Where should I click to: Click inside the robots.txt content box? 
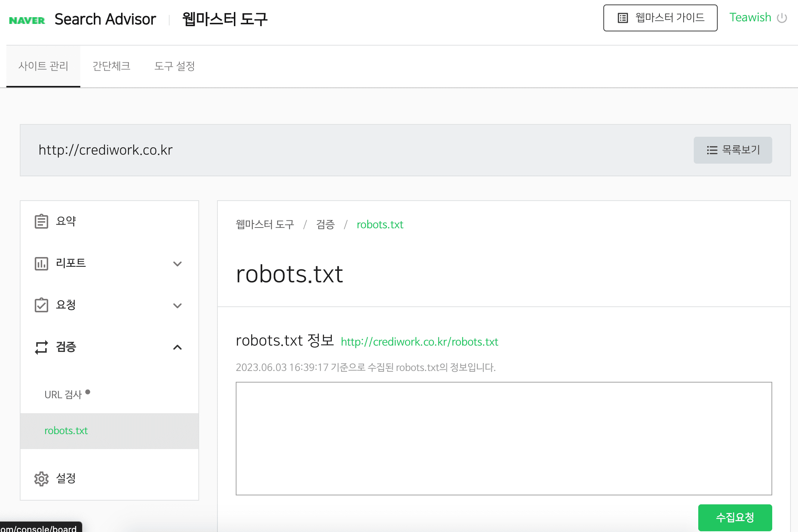coord(504,438)
